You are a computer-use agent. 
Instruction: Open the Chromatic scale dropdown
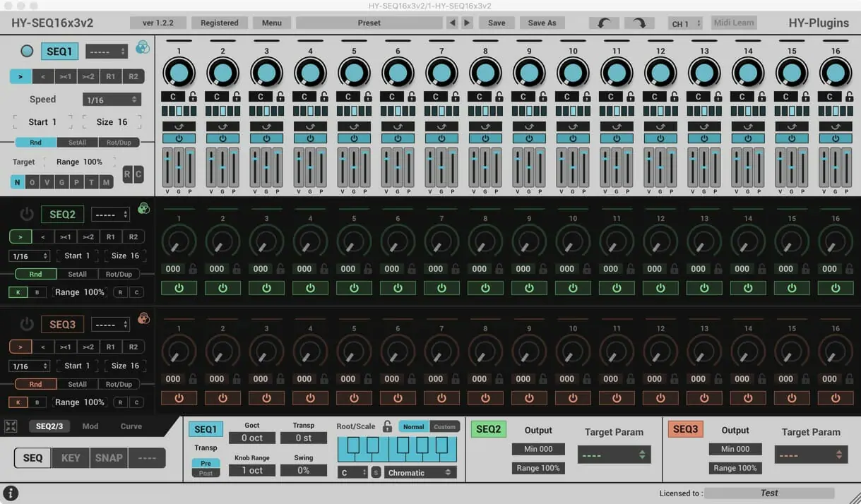coord(420,473)
